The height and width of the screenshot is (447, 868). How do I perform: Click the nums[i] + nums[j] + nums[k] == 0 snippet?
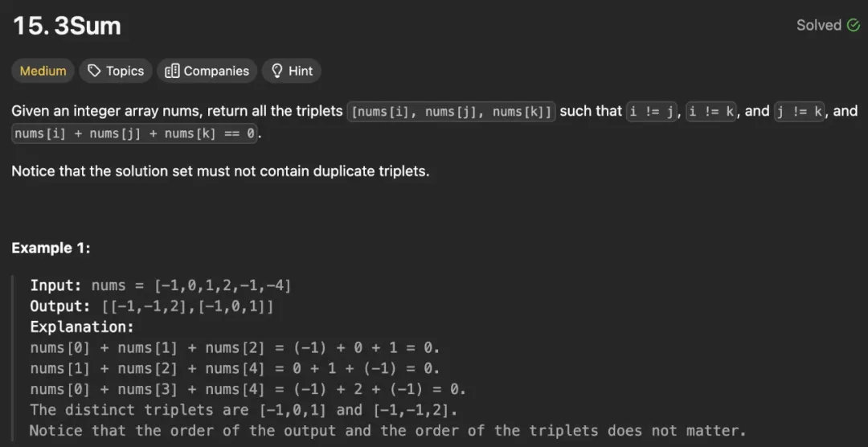click(134, 133)
